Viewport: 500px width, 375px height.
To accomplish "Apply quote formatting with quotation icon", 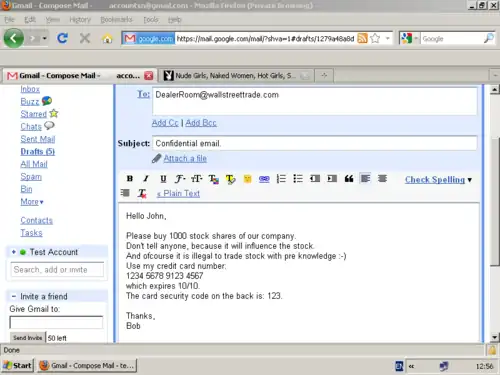I will point(349,179).
